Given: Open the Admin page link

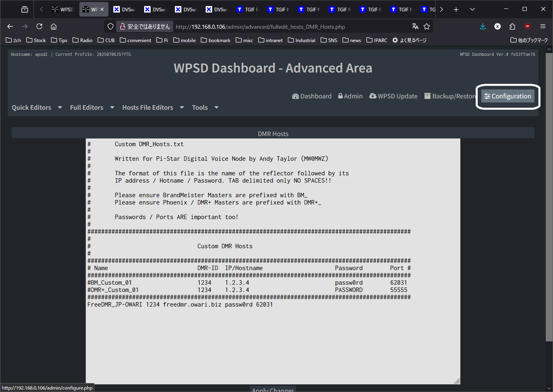Looking at the screenshot, I should pyautogui.click(x=350, y=96).
